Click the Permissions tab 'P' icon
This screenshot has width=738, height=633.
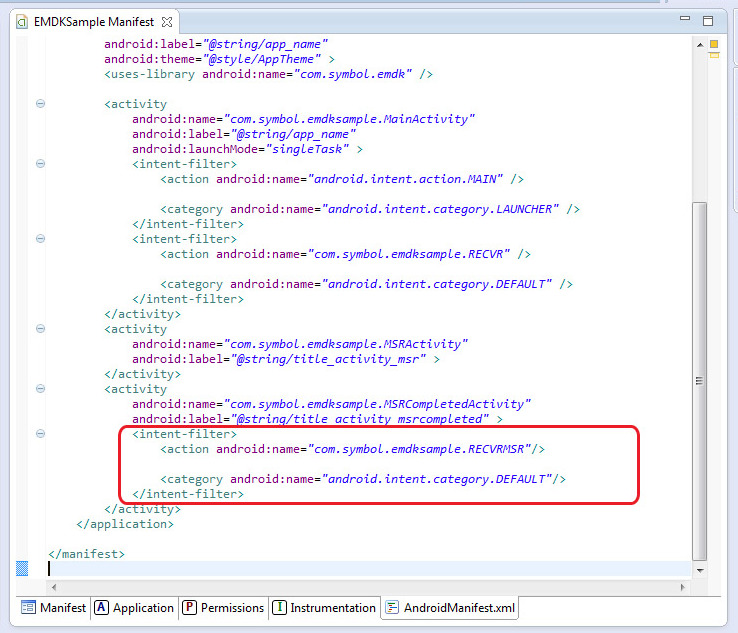click(189, 607)
